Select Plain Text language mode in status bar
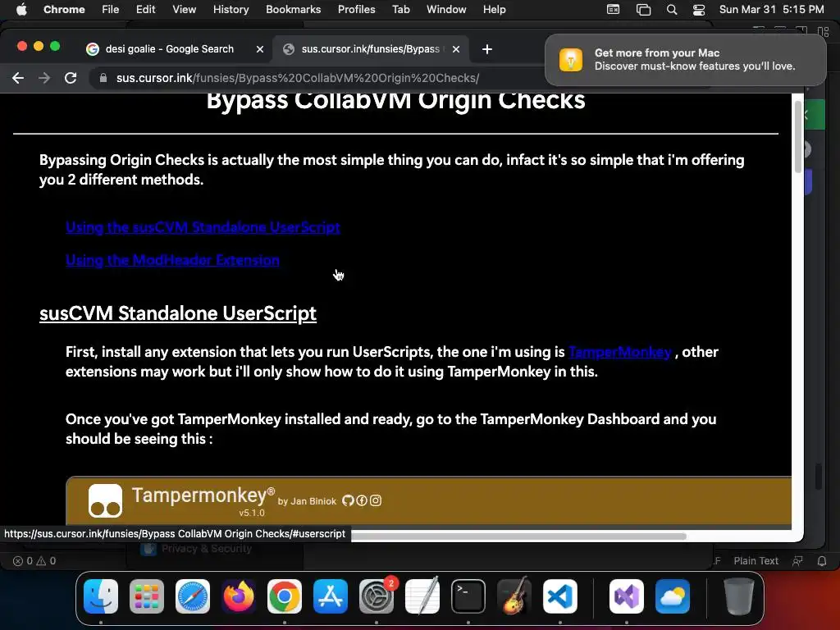Screen dimensions: 840x630 (756, 561)
